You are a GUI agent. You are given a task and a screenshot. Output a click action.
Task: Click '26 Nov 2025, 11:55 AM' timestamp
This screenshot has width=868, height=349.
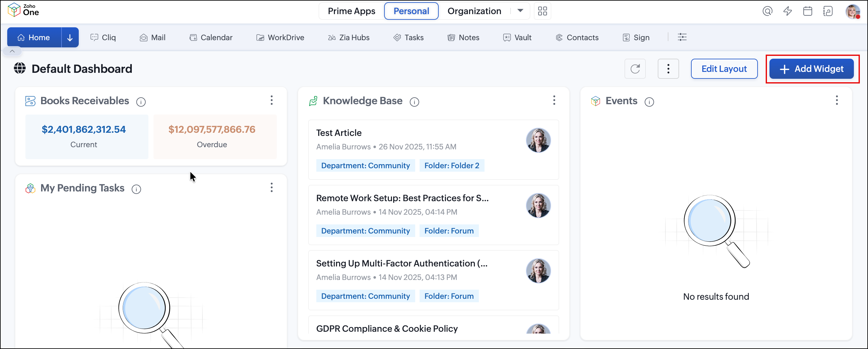(417, 147)
